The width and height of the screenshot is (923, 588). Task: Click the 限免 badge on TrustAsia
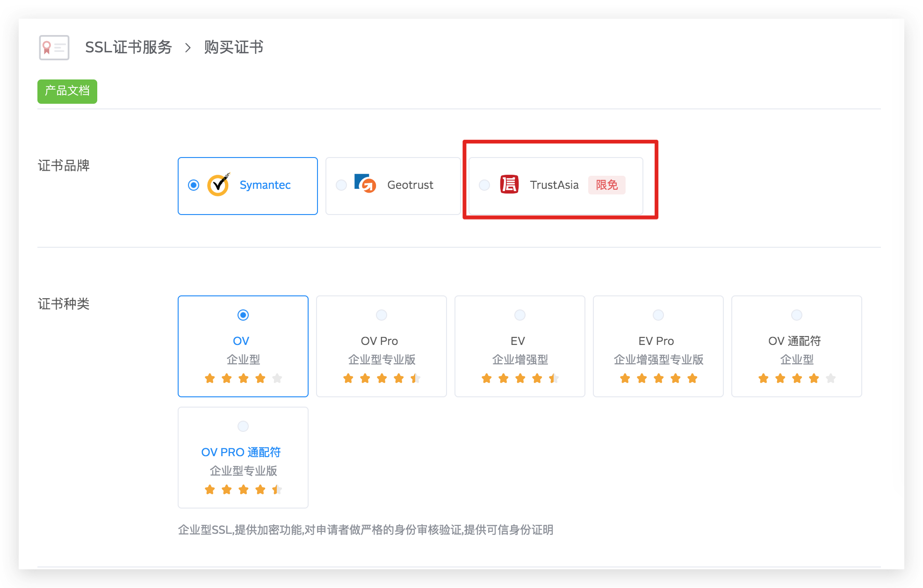[x=606, y=185]
